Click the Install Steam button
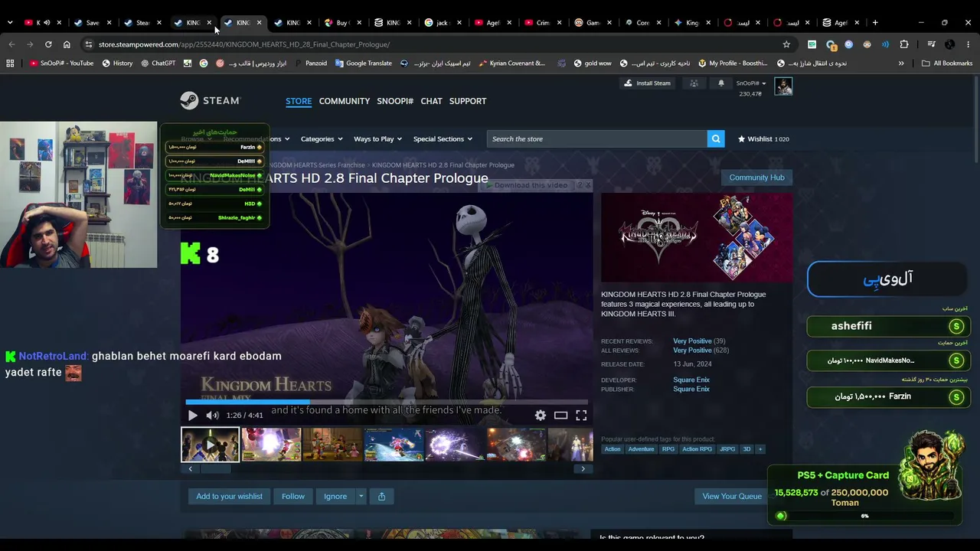Screen dimensions: 980x551 647,83
